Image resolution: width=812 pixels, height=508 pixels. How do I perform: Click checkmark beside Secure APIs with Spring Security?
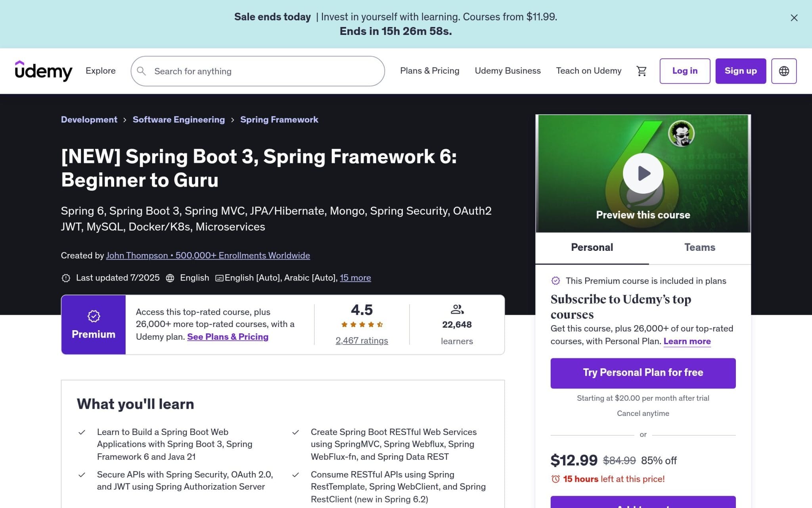pos(82,475)
